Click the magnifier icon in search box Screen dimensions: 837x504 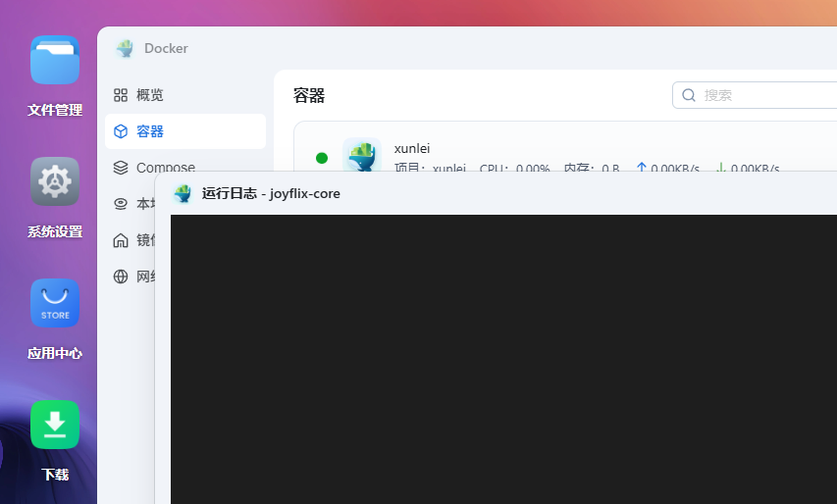point(689,95)
